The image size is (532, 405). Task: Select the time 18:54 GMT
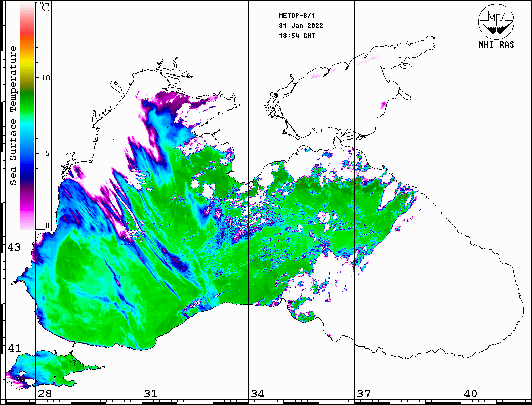pos(297,35)
